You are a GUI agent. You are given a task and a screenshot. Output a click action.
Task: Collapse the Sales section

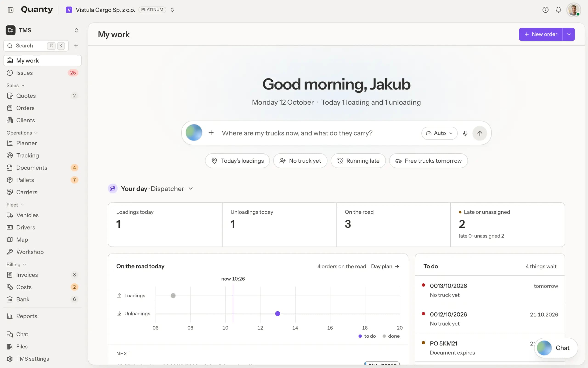click(x=16, y=85)
